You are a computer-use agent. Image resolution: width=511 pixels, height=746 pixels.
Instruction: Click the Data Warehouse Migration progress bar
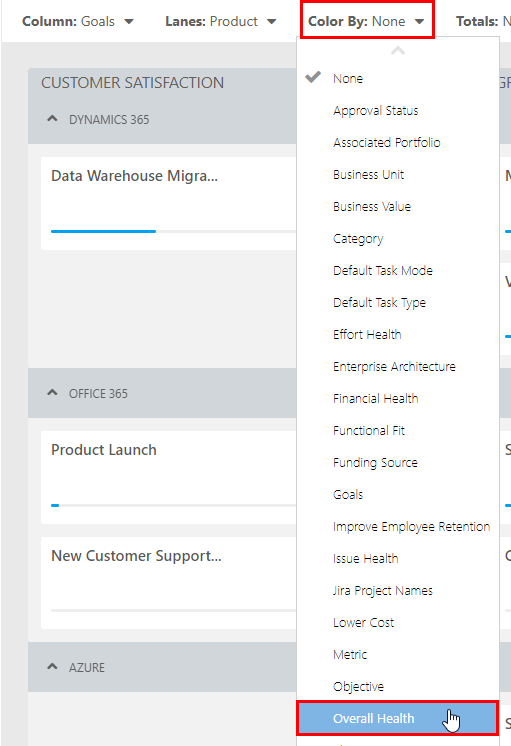[x=173, y=231]
